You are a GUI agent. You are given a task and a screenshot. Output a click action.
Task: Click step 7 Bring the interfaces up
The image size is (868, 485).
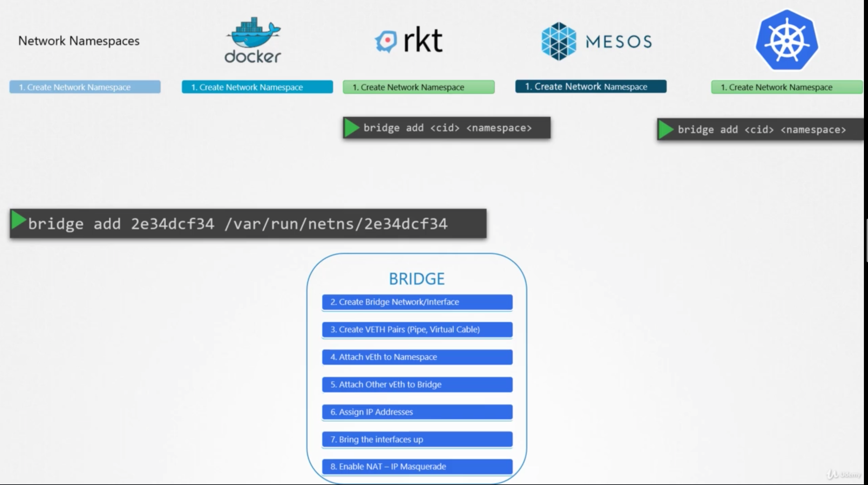[x=417, y=439]
